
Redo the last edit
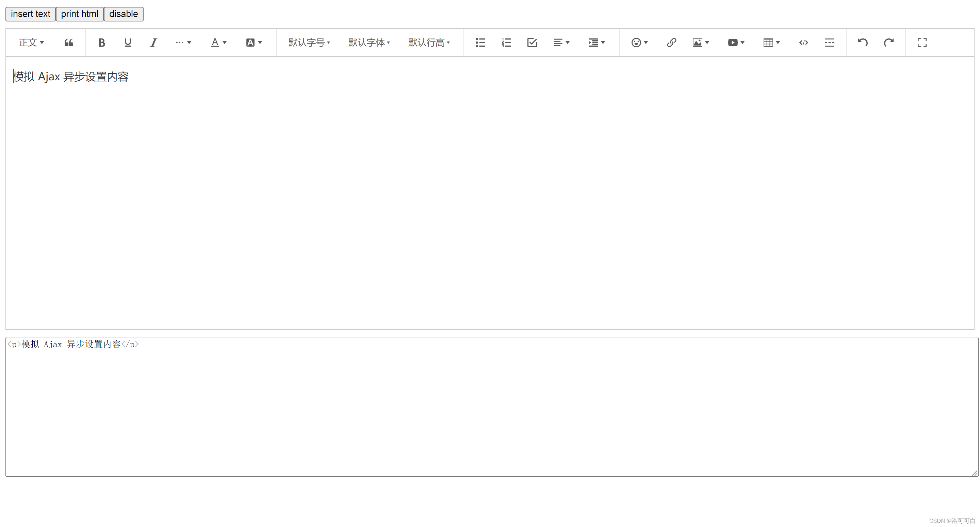[x=889, y=43]
